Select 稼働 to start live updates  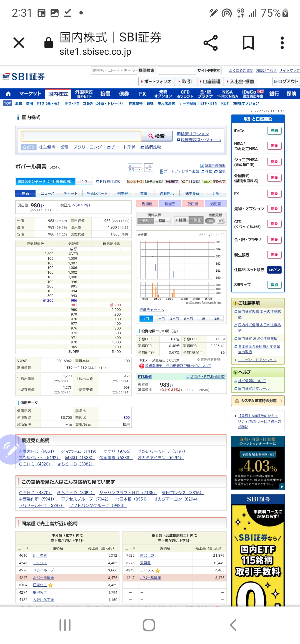click(x=181, y=220)
